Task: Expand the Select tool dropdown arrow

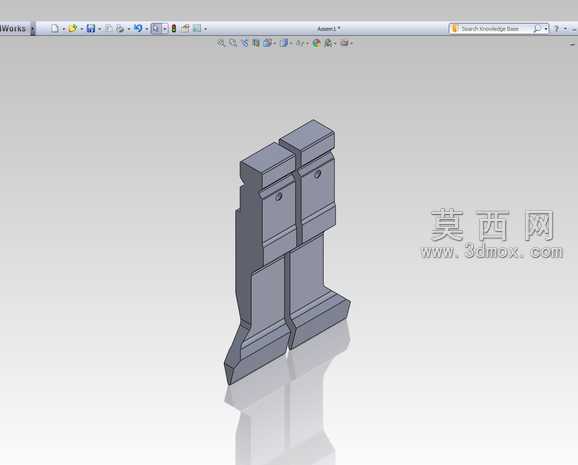Action: pos(165,28)
